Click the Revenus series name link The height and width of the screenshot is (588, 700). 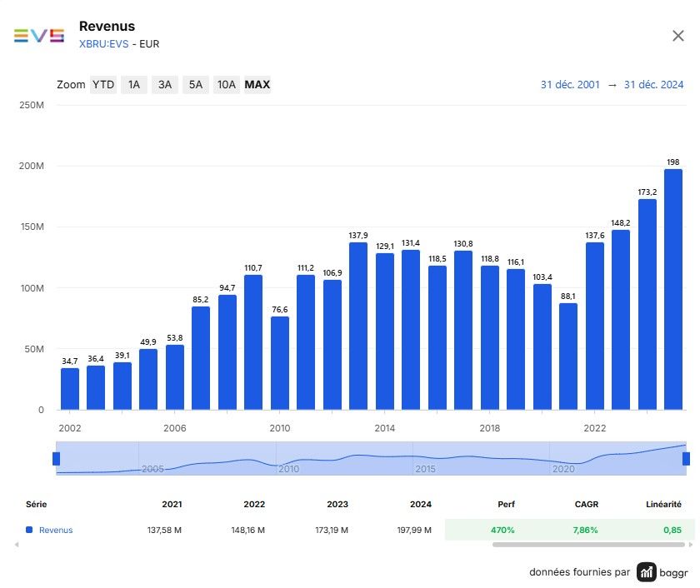tap(56, 530)
